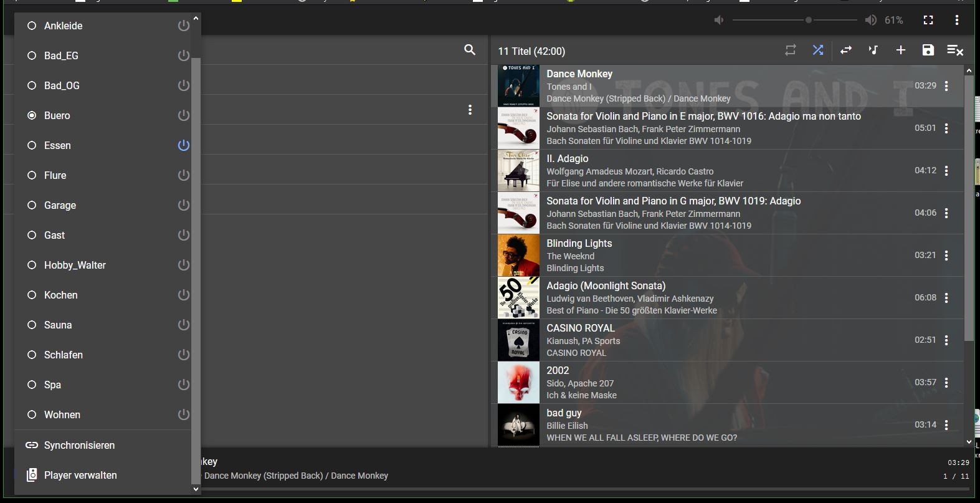Turn on the Kochen player power

[x=183, y=295]
